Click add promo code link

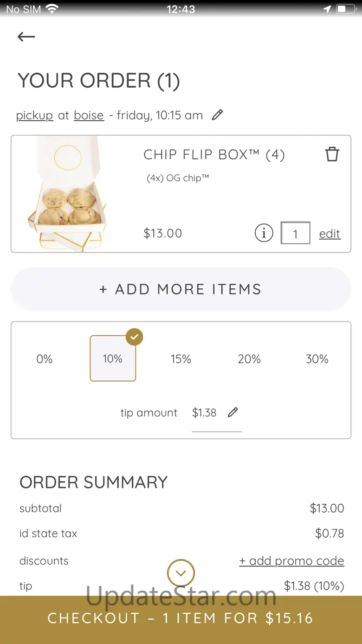[291, 561]
